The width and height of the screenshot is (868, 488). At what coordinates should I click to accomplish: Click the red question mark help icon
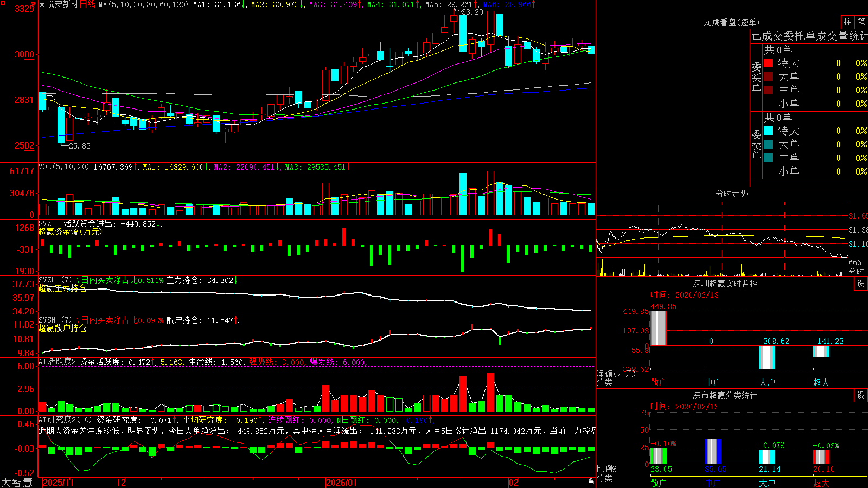pyautogui.click(x=33, y=4)
